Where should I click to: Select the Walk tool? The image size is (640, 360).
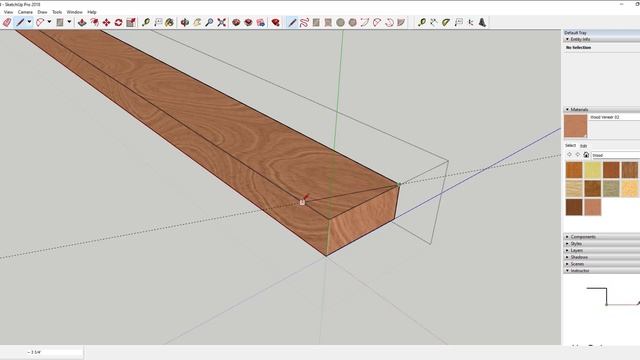tap(482, 22)
